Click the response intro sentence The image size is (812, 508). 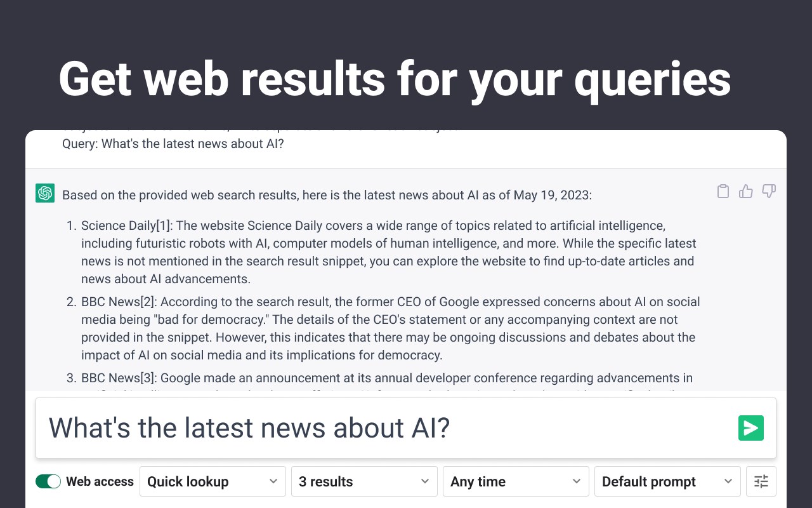327,195
